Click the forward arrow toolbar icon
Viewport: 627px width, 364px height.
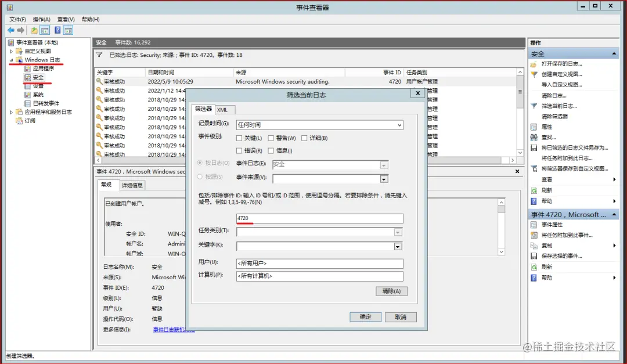[x=21, y=30]
